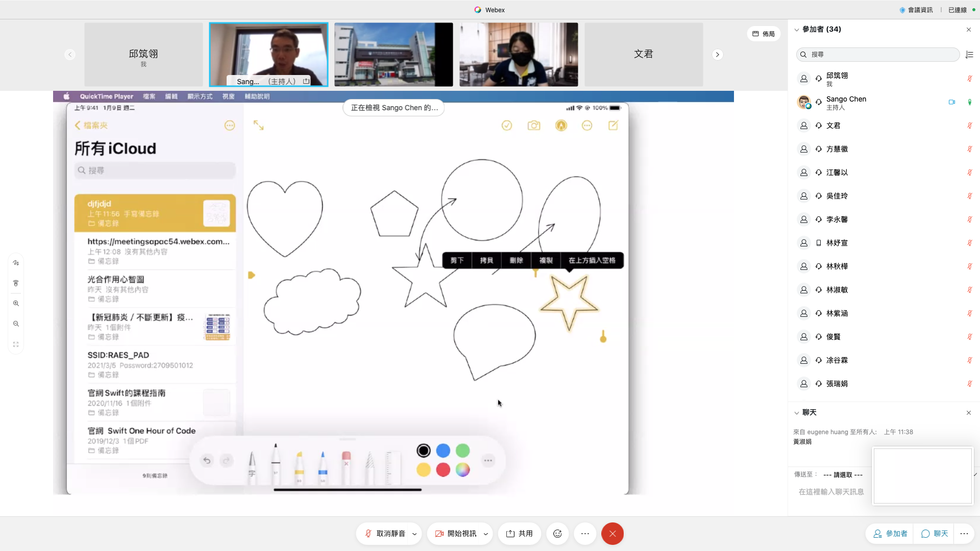Select Sango Chen's video thumbnail
Image resolution: width=980 pixels, height=551 pixels.
268,54
